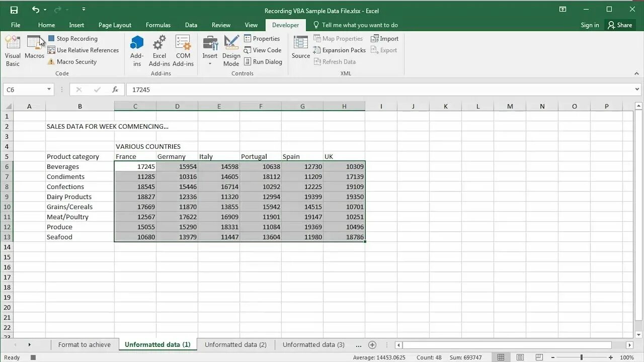Screen dimensions: 644x362
Task: Open Excel Add-ins manager
Action: [159, 51]
